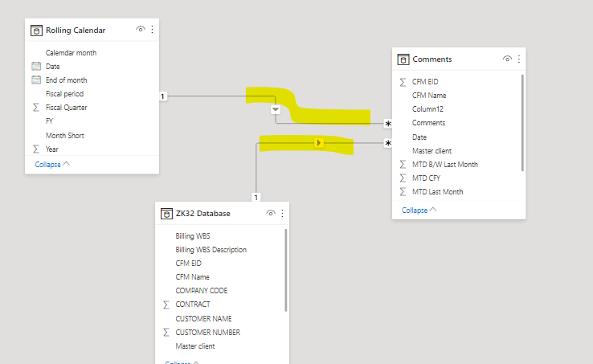Screen dimensions: 593x364
Task: Click the Comments table scrollbar
Action: pos(522,123)
